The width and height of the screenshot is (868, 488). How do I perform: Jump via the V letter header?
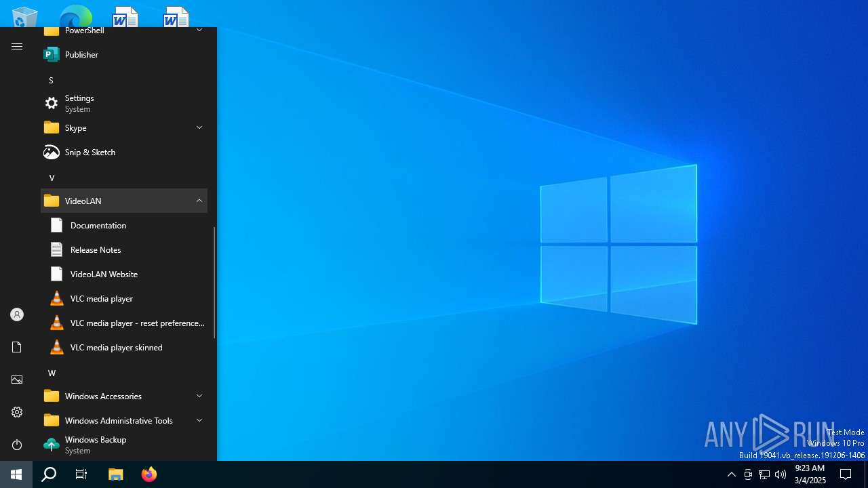pos(52,178)
